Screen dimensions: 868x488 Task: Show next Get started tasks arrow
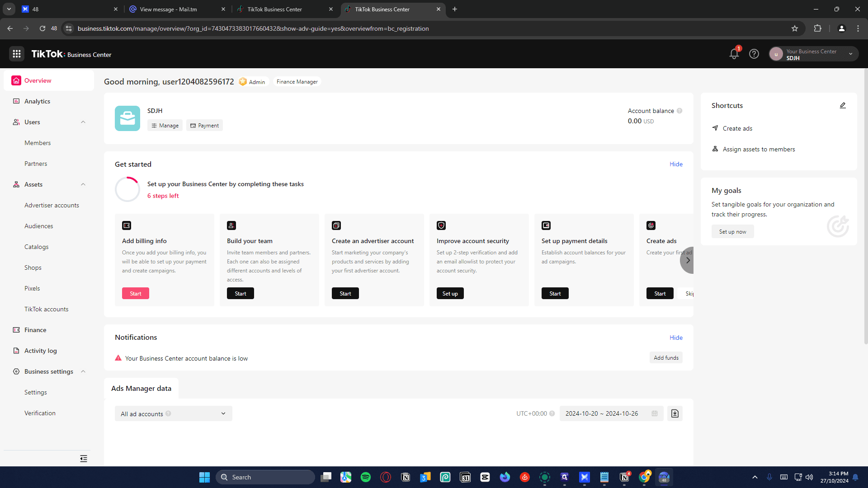coord(687,260)
